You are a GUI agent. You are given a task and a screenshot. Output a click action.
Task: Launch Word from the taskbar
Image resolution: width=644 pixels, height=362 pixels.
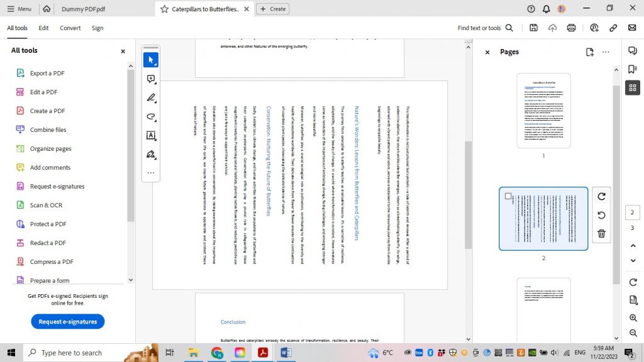point(286,353)
